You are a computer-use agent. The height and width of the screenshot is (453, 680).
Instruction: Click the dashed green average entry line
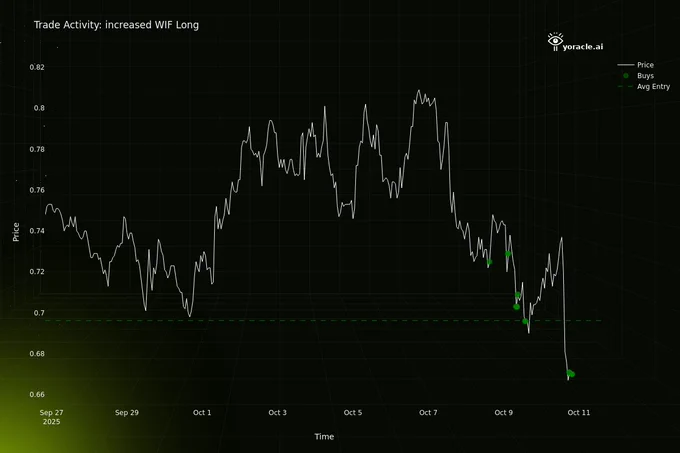pyautogui.click(x=323, y=321)
